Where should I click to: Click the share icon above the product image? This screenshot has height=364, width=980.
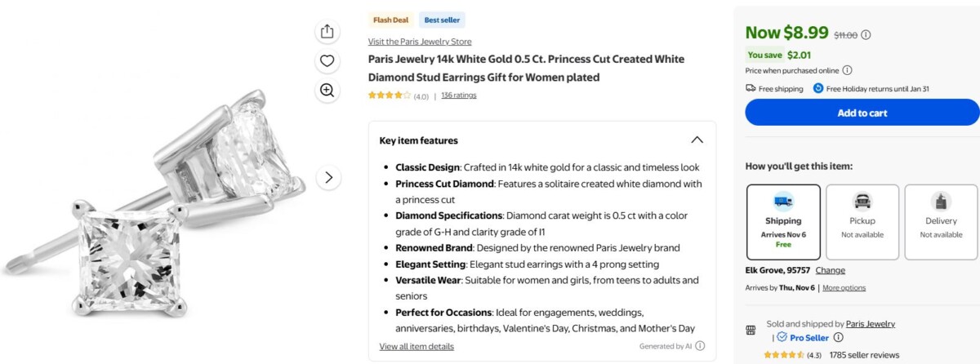pyautogui.click(x=327, y=31)
